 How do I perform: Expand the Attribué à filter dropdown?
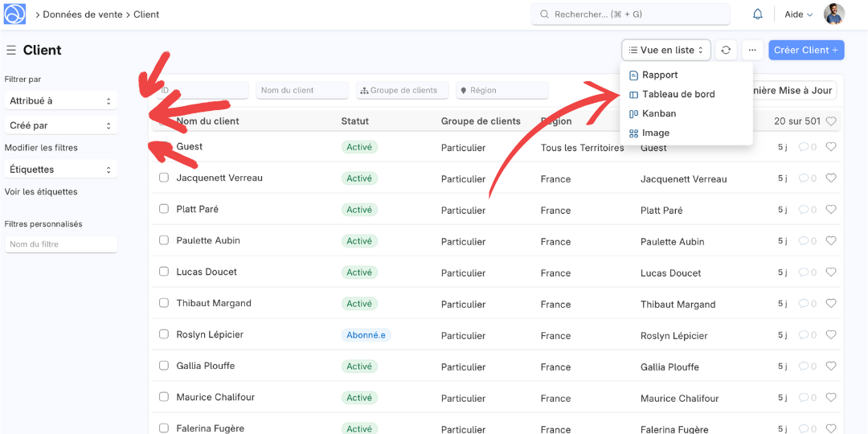61,101
